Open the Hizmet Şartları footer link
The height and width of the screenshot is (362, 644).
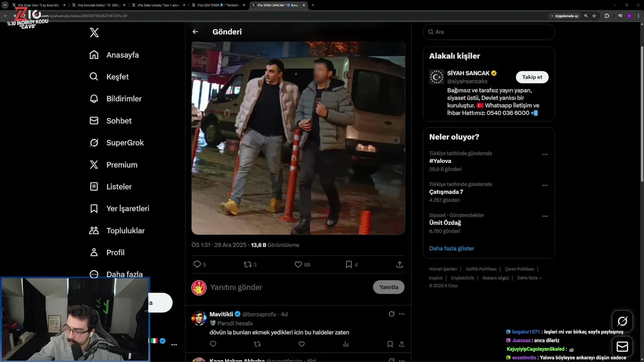[443, 269]
